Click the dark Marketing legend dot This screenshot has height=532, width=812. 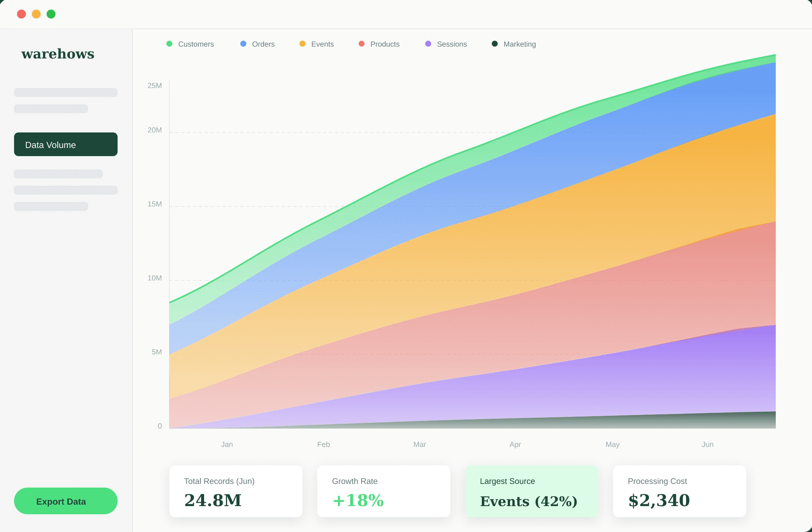495,44
